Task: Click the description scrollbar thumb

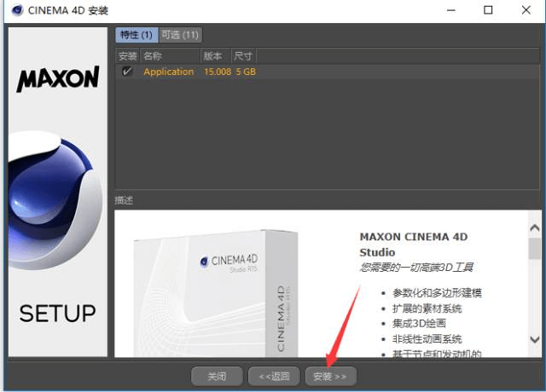Action: coord(534,248)
